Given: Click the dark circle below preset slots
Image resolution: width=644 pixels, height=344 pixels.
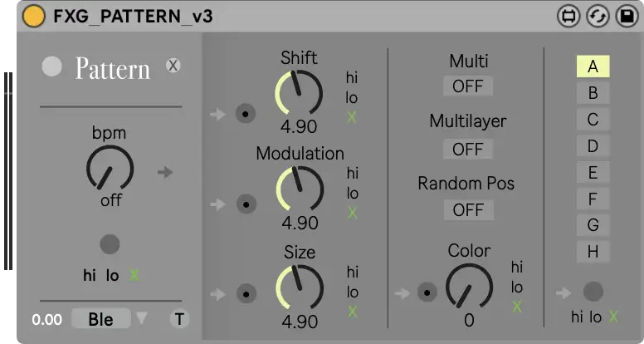Looking at the screenshot, I should click(593, 292).
